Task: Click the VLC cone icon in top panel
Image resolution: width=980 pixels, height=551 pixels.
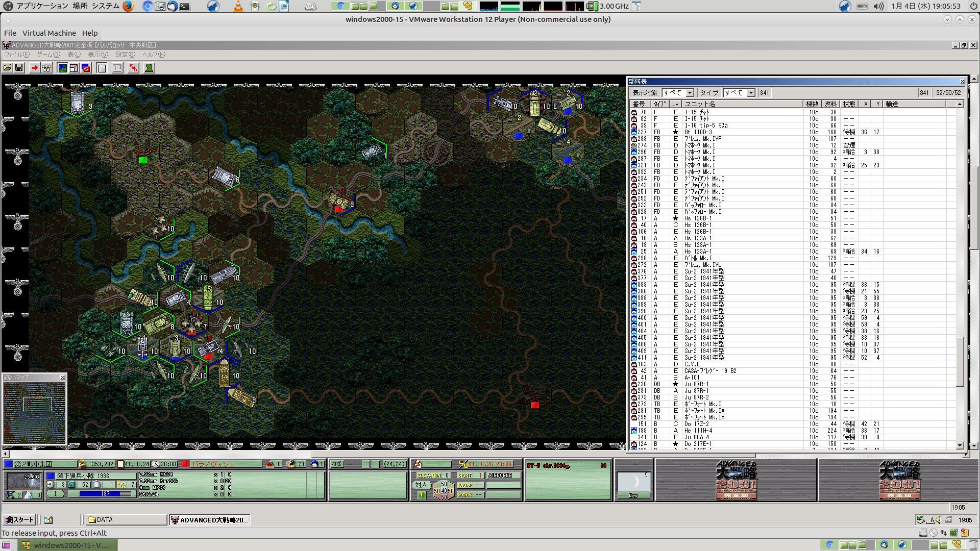Action: (238, 6)
